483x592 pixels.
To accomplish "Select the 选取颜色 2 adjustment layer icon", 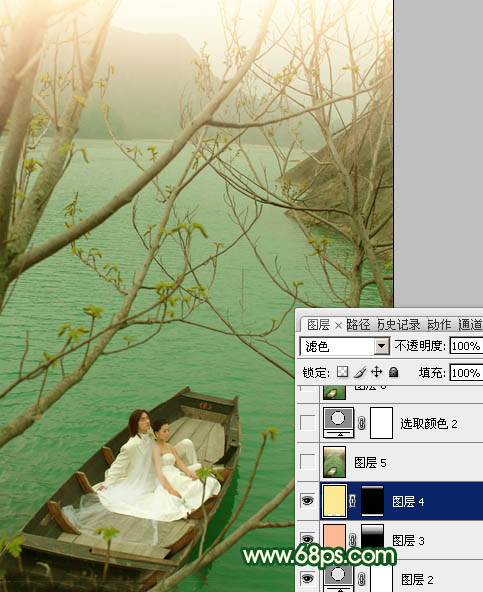I will click(339, 422).
